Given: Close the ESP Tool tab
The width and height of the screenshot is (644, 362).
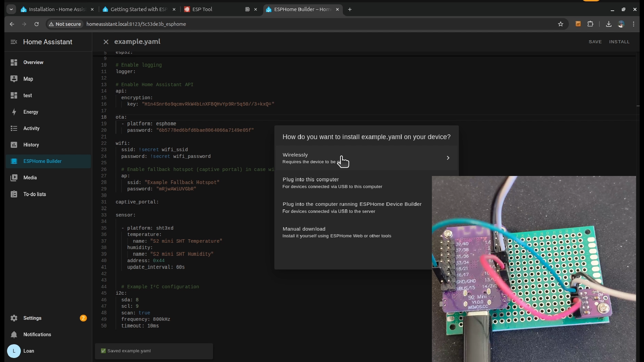Looking at the screenshot, I should (x=256, y=9).
